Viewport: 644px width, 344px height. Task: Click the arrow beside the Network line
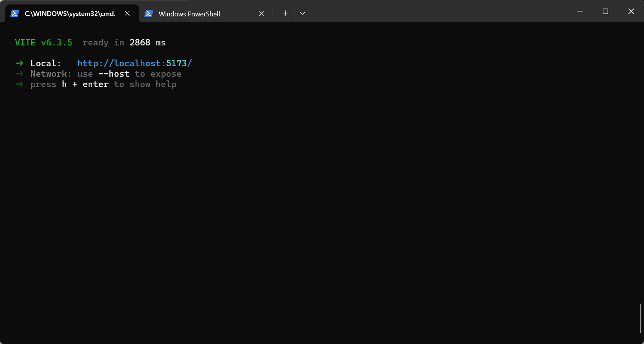pyautogui.click(x=19, y=74)
